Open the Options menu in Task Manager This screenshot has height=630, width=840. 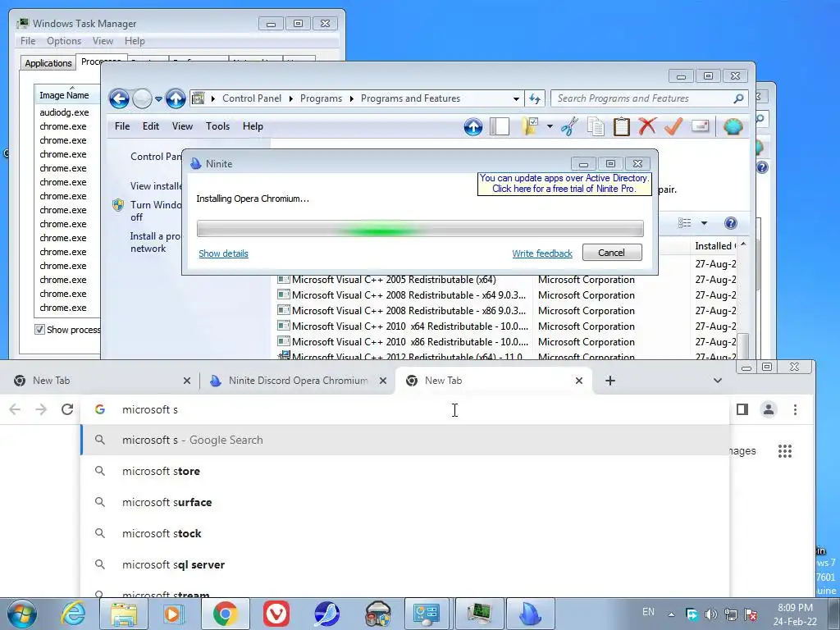click(64, 41)
